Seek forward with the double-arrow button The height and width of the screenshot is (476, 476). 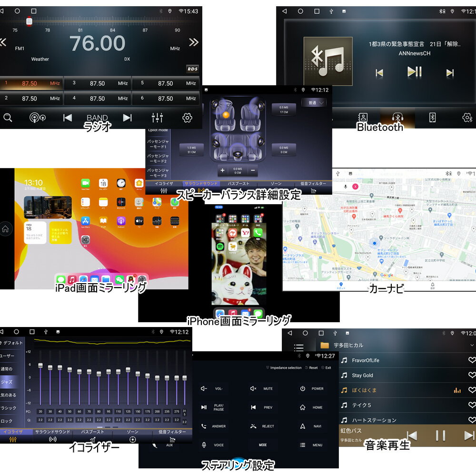pyautogui.click(x=193, y=43)
